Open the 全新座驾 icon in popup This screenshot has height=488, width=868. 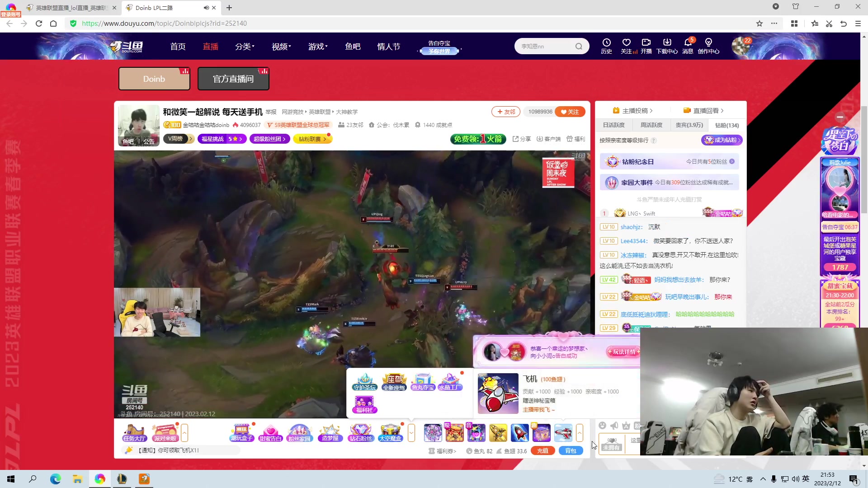(x=394, y=382)
